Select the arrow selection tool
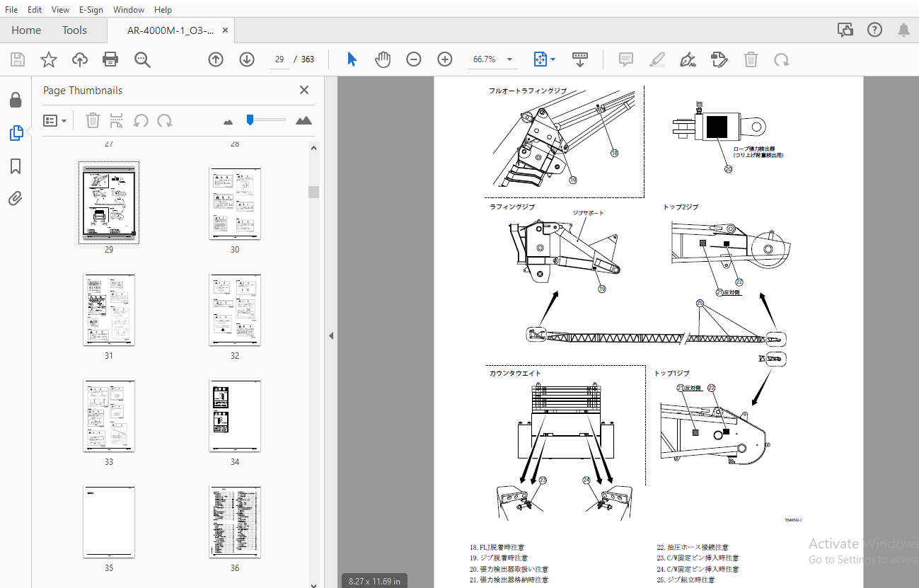919x588 pixels. pos(352,59)
